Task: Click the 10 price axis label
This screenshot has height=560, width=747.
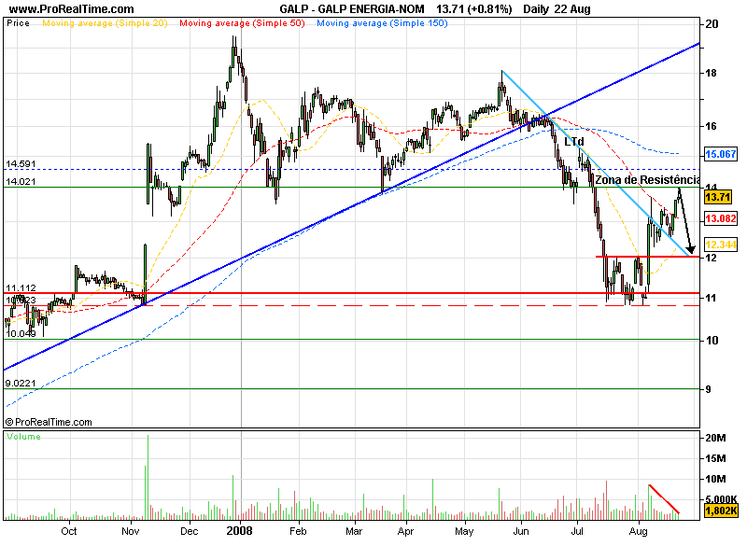Action: pos(712,341)
